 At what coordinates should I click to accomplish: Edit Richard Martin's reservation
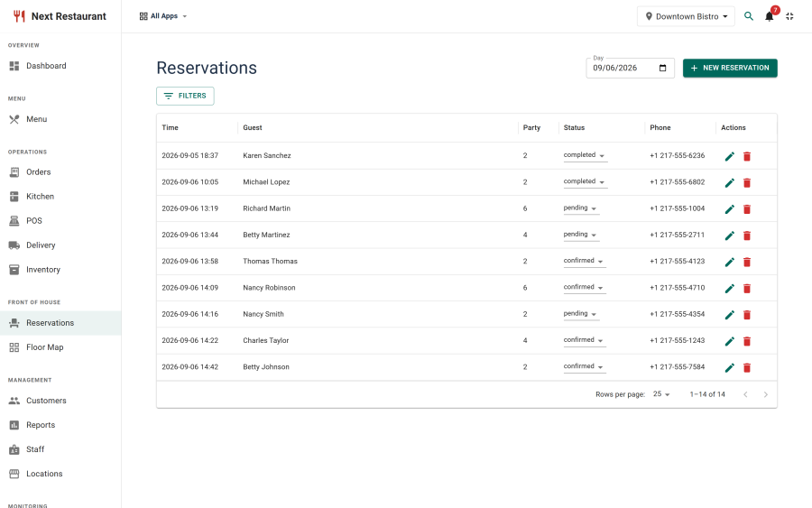click(730, 209)
